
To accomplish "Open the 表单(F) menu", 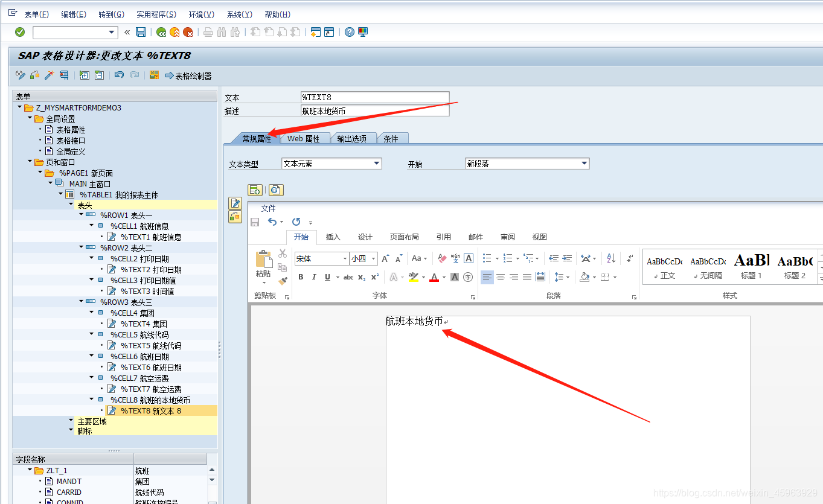I will (x=36, y=14).
